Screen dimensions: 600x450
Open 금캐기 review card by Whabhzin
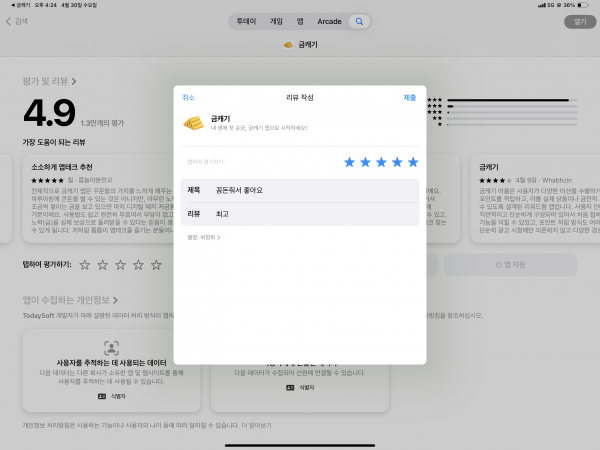click(x=535, y=198)
